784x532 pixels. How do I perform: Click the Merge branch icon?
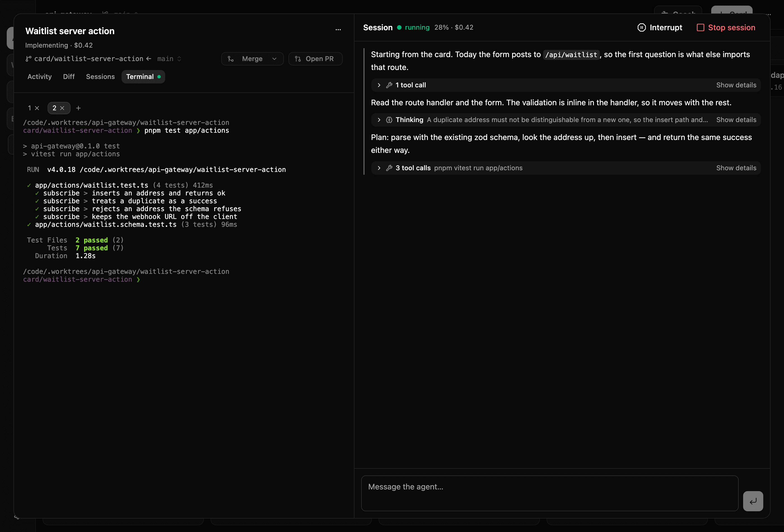click(231, 59)
